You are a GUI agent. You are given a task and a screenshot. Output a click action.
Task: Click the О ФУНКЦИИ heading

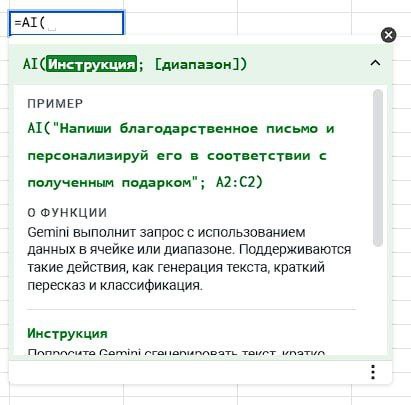point(67,213)
